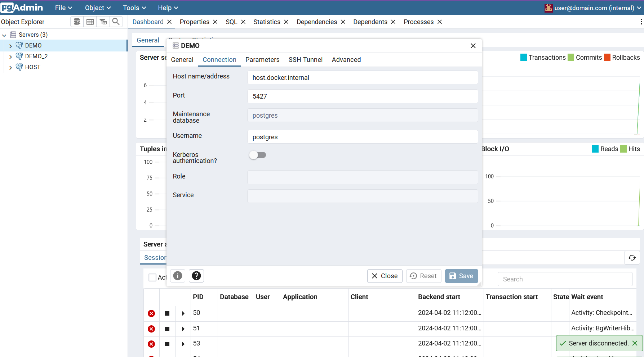Switch to the SSH Tunnel tab
644x357 pixels.
click(306, 60)
